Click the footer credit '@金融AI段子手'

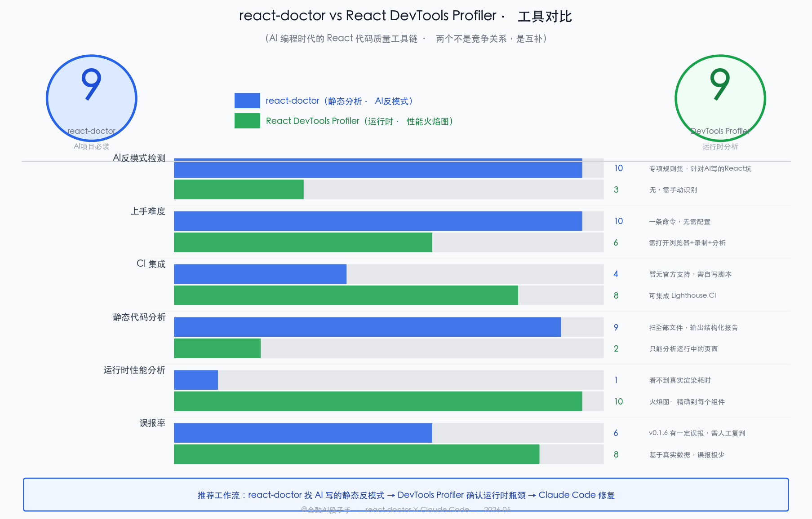click(x=325, y=510)
